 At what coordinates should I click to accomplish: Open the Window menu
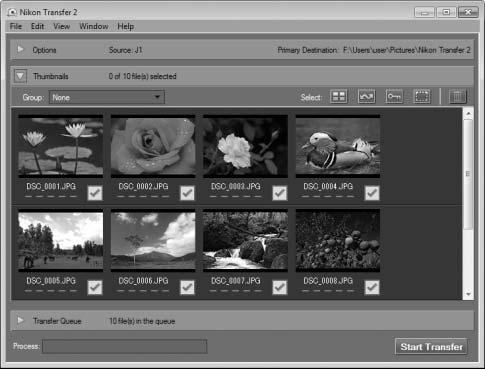tap(94, 26)
